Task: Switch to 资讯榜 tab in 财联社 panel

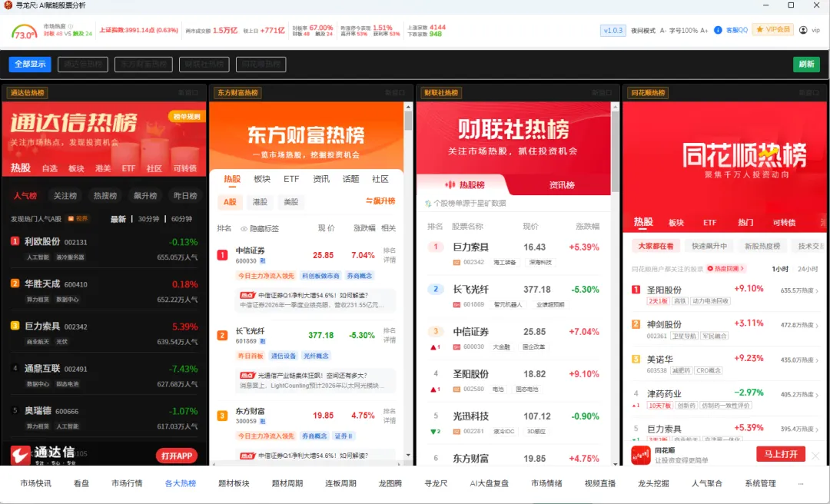Action: pyautogui.click(x=562, y=184)
